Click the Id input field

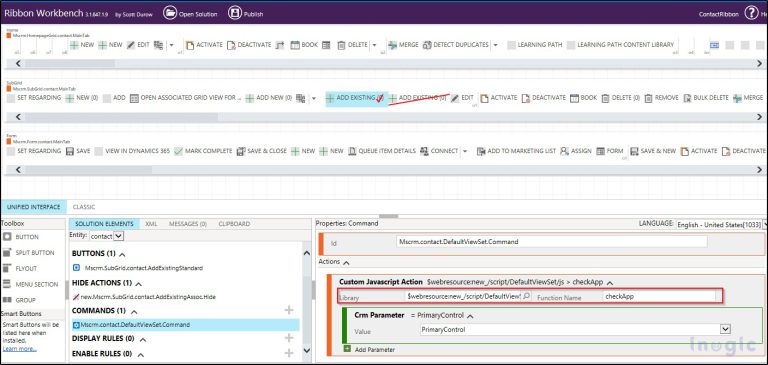552,242
